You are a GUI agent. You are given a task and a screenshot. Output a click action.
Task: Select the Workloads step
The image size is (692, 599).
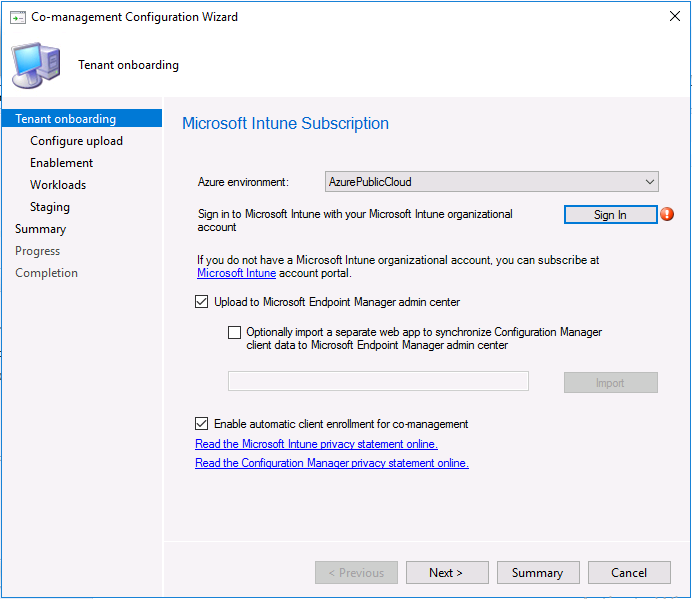point(58,185)
